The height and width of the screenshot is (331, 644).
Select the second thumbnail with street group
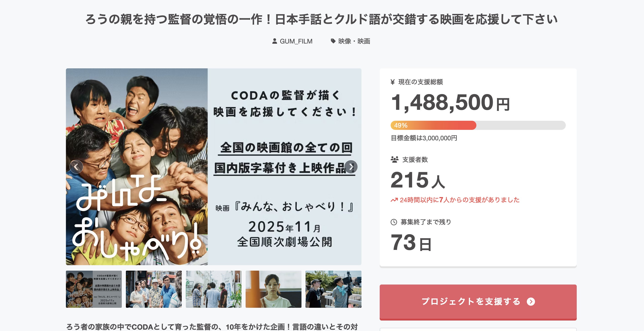pyautogui.click(x=153, y=289)
